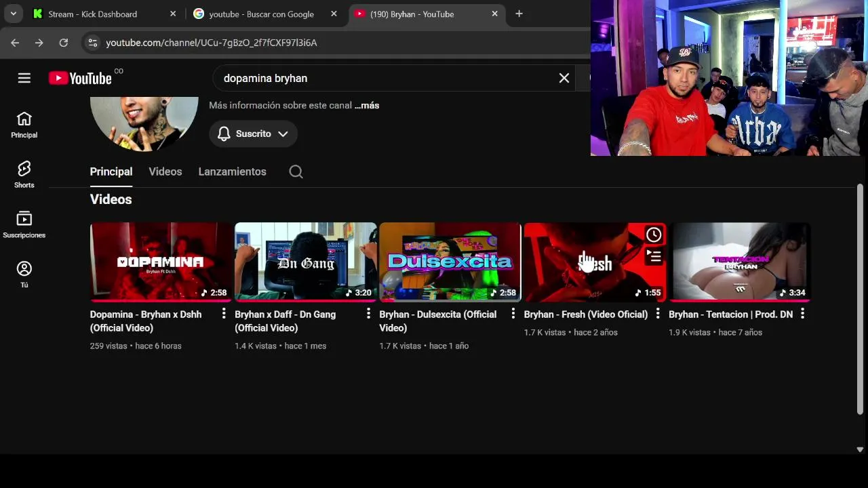Reload the current page
This screenshot has width=868, height=488.
[63, 43]
